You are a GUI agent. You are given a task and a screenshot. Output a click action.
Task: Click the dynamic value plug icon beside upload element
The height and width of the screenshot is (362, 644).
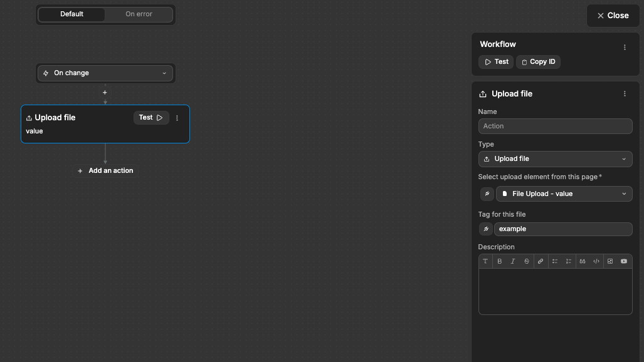[x=487, y=194]
